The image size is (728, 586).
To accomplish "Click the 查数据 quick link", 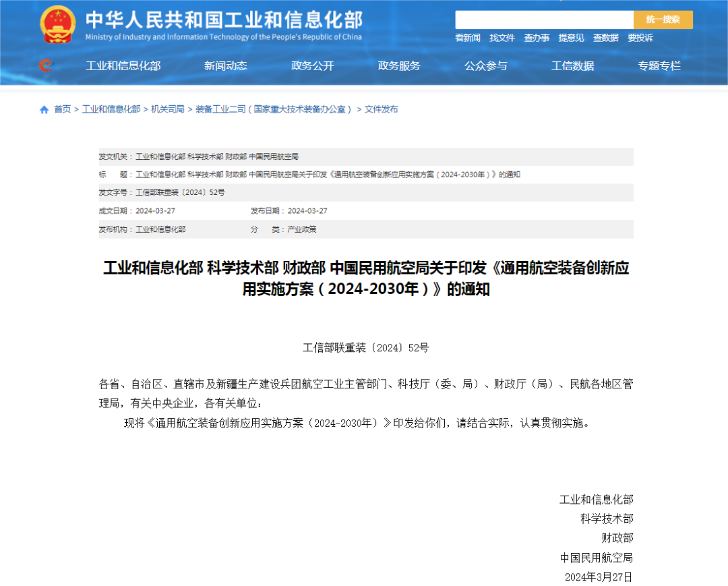I will 605,38.
